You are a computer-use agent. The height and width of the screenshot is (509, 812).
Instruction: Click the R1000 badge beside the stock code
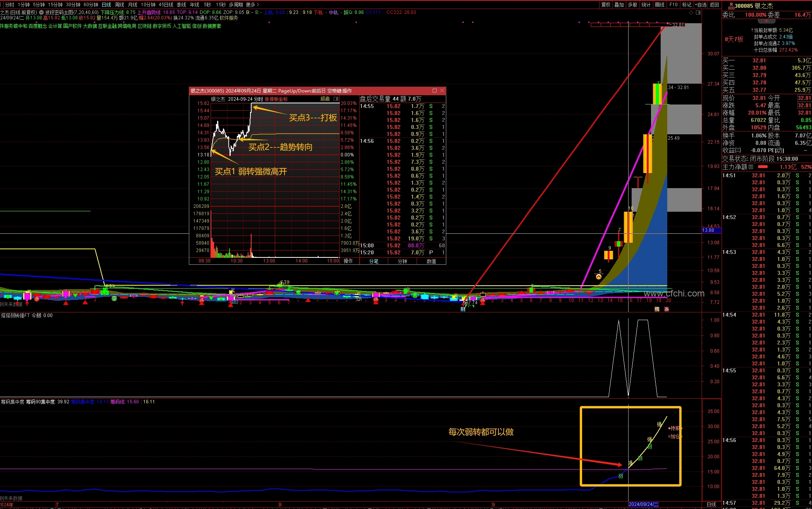click(731, 6)
